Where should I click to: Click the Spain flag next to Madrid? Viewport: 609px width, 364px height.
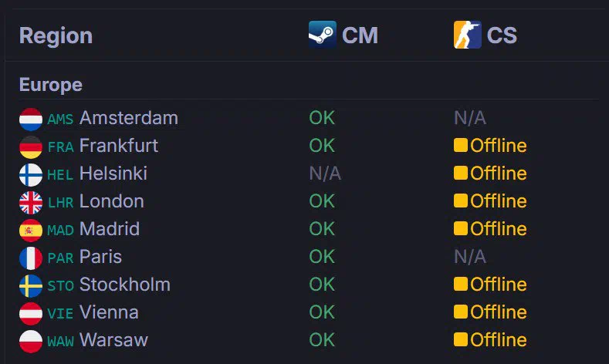click(31, 230)
